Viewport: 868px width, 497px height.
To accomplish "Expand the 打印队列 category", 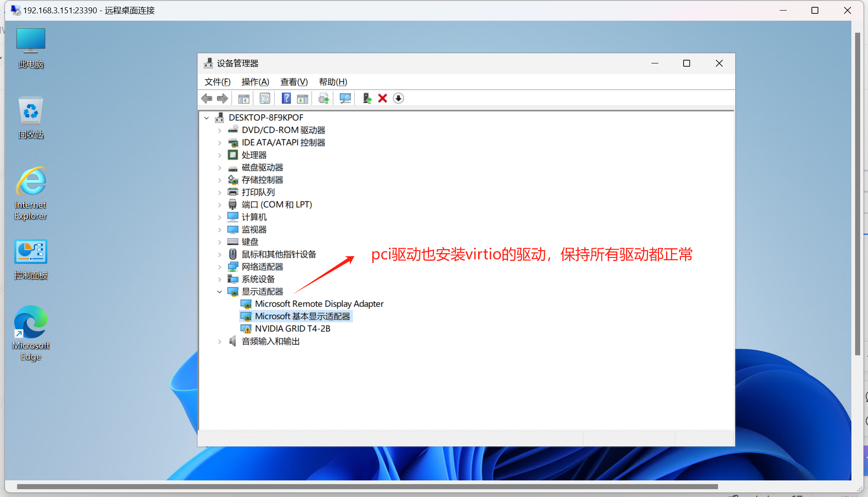I will (220, 193).
